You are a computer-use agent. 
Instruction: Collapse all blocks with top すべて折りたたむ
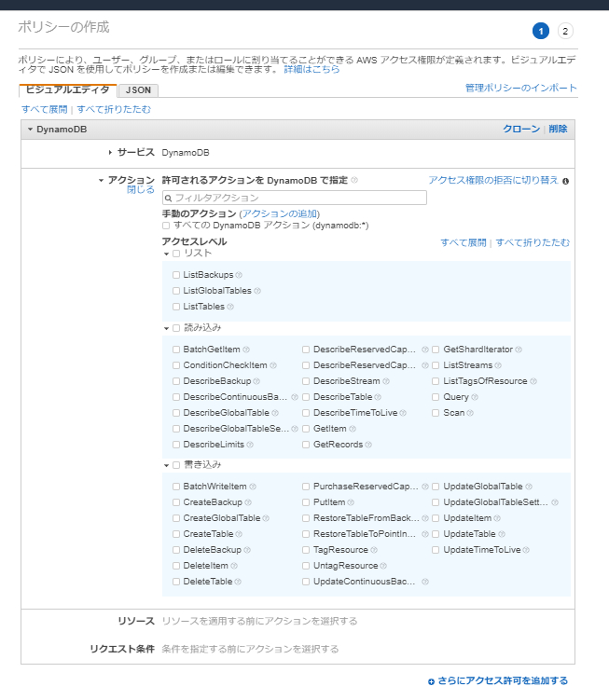[114, 109]
